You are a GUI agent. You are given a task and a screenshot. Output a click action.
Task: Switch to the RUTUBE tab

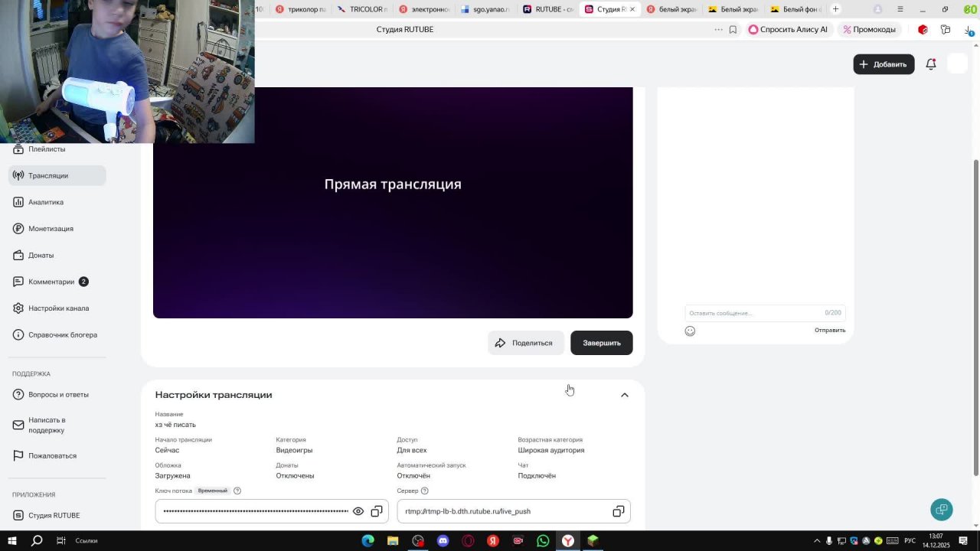pos(547,9)
